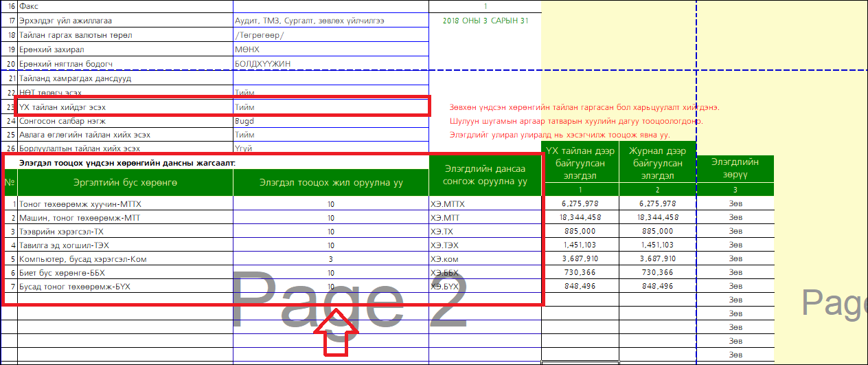Image resolution: width=868 pixels, height=365 pixels.
Task: Open the Тийм value for ҮХ тайлан хийдэг эсэх
Action: [244, 107]
